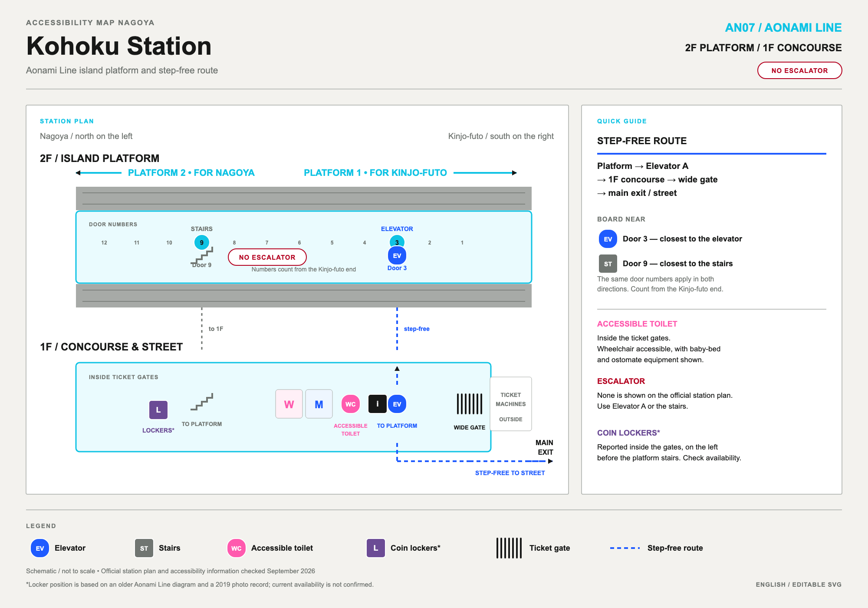
Task: Click the Ticket gate legend icon
Action: [x=509, y=548]
